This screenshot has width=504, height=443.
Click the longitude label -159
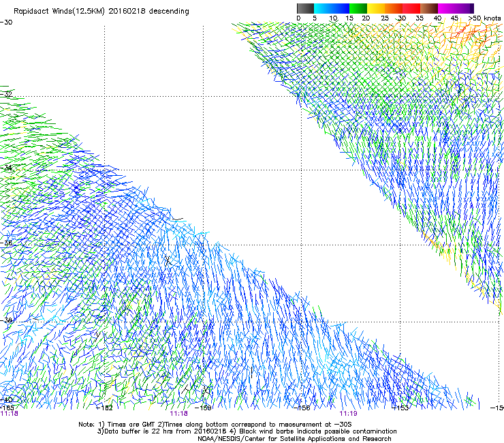[x=203, y=408]
